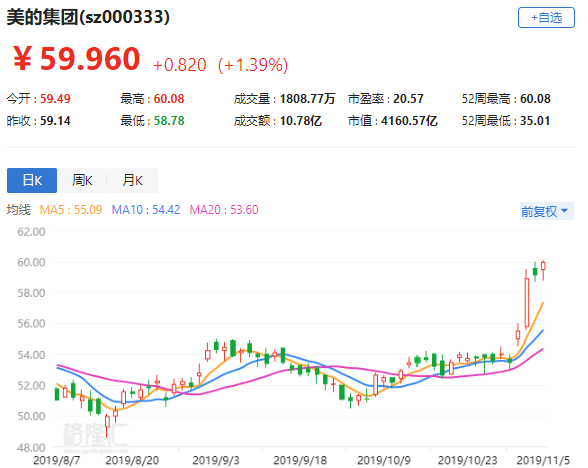Image resolution: width=588 pixels, height=468 pixels.
Task: Click the 2019/10/9 date label
Action: click(384, 460)
